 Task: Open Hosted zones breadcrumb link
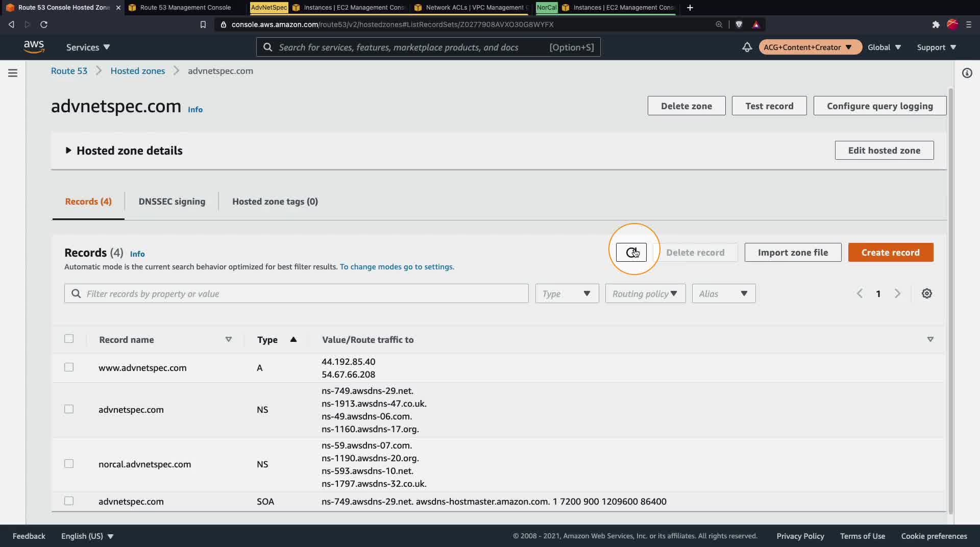click(x=138, y=71)
